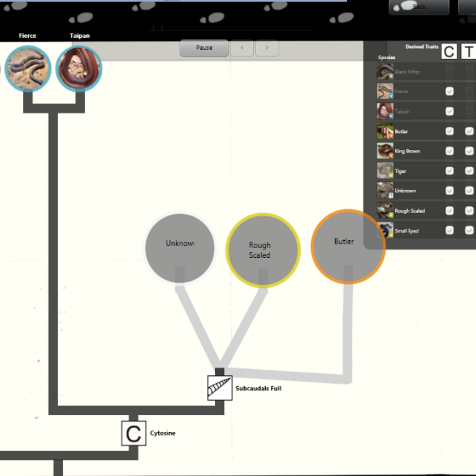Click the Fierce snake portrait at top left

[x=28, y=68]
